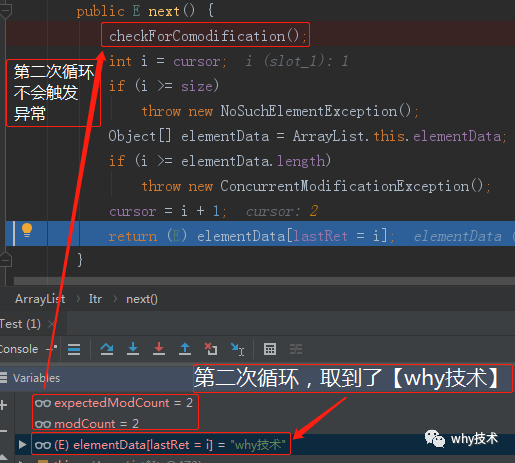Viewport: 515px width, 463px height.
Task: Click the horizontal scrollbar under the editor
Action: pyautogui.click(x=264, y=281)
